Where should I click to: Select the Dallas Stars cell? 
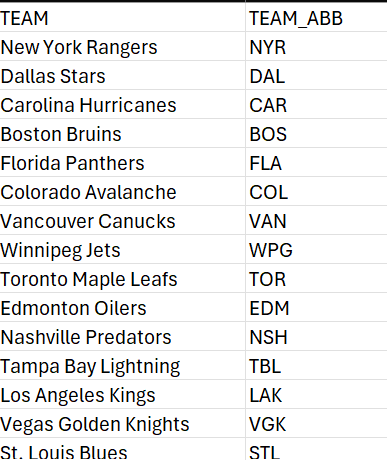[122, 76]
